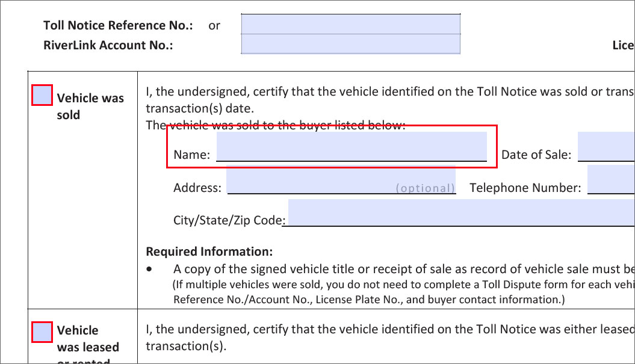635x364 pixels.
Task: Tick the 'Vehicle was sold' checkbox
Action: pyautogui.click(x=42, y=95)
